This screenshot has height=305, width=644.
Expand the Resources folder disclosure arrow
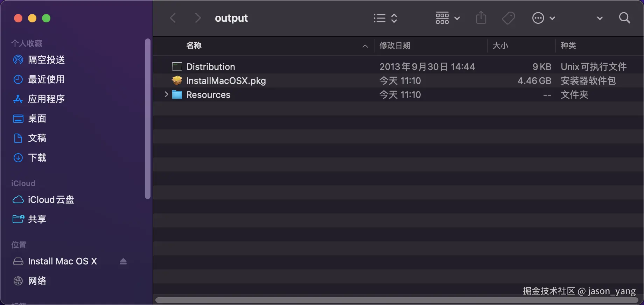coord(166,94)
